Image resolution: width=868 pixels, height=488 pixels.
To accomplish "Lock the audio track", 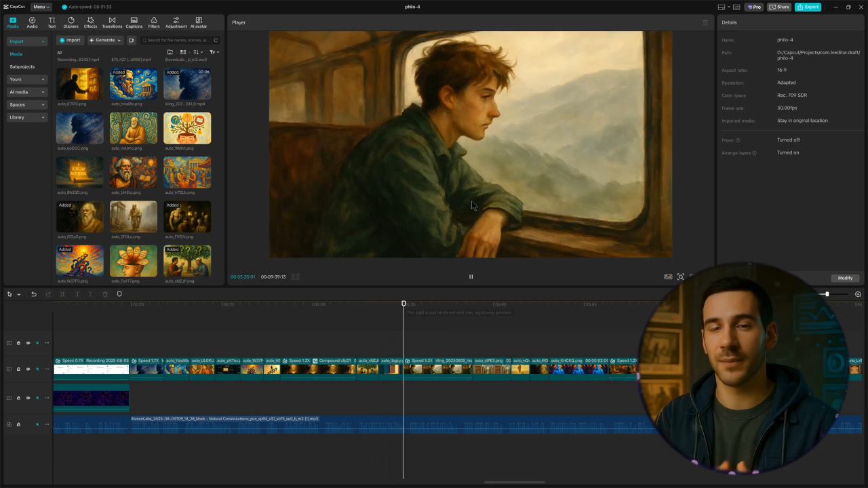I will point(18,424).
